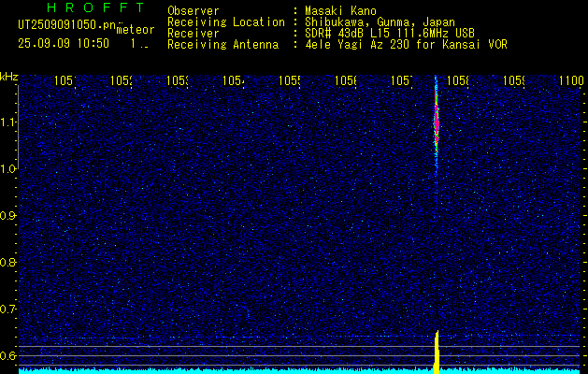588x374 pixels.
Task: Click the Observer label
Action: pyautogui.click(x=194, y=10)
